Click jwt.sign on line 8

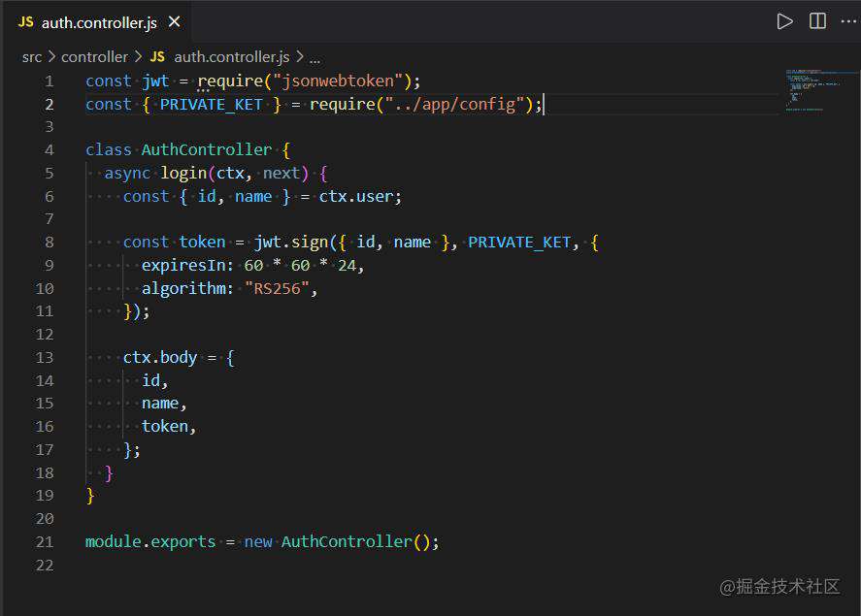(291, 242)
